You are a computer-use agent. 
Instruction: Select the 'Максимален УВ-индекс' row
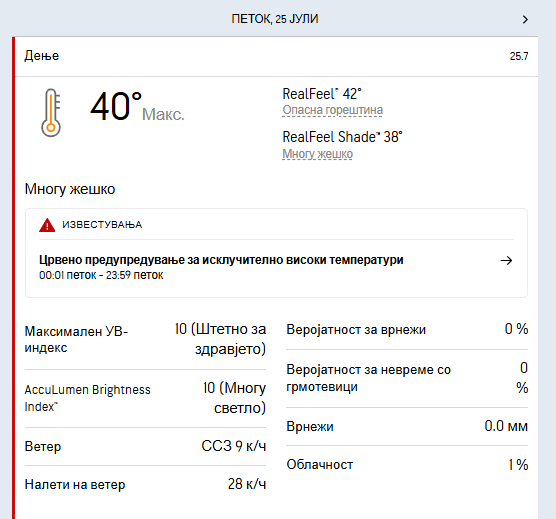[145, 339]
